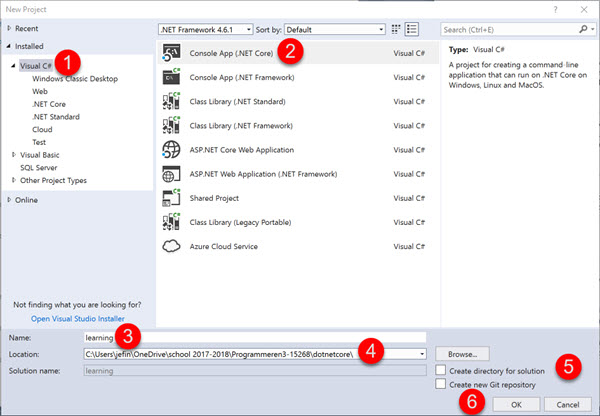
Task: Select Windows Classic Desktop category
Action: (75, 79)
